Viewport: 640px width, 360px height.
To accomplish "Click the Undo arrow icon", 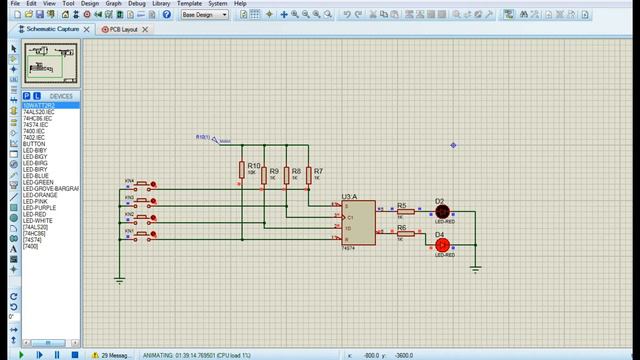I will [x=347, y=15].
